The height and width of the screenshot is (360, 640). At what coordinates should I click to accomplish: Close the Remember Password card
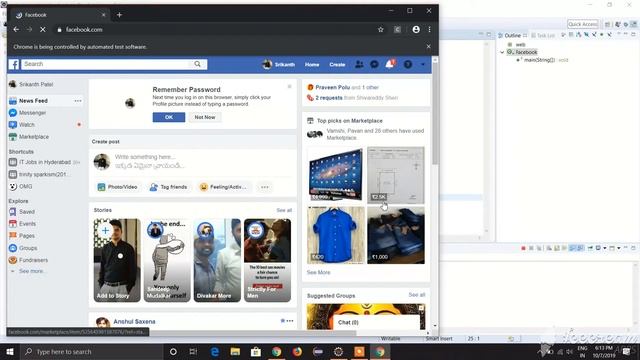289,86
